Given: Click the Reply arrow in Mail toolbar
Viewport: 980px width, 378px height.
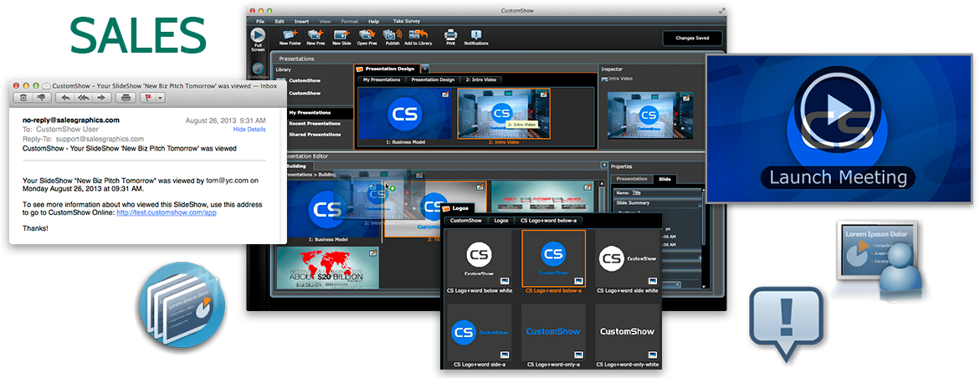Looking at the screenshot, I should point(65,98).
